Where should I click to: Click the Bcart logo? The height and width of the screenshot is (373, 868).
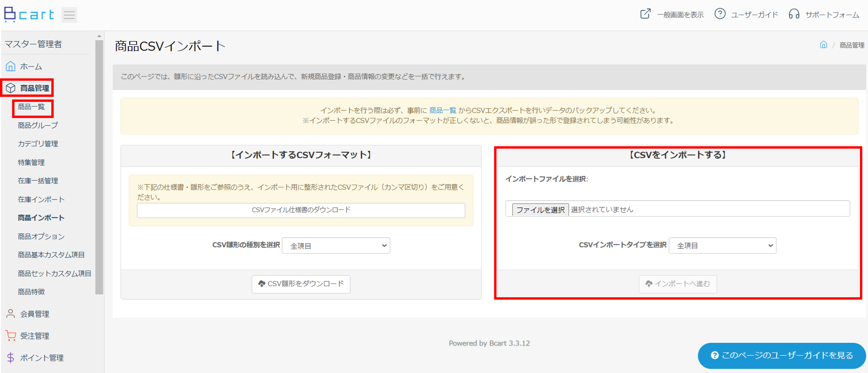pyautogui.click(x=29, y=14)
